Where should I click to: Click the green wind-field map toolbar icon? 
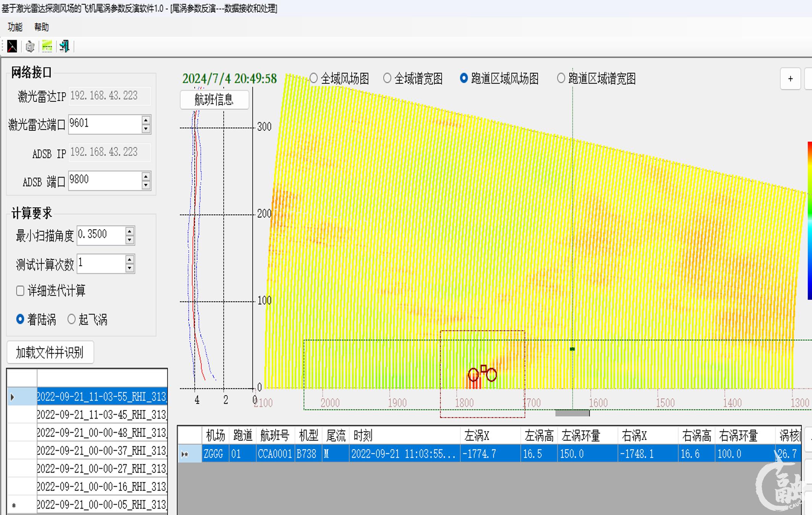click(47, 47)
